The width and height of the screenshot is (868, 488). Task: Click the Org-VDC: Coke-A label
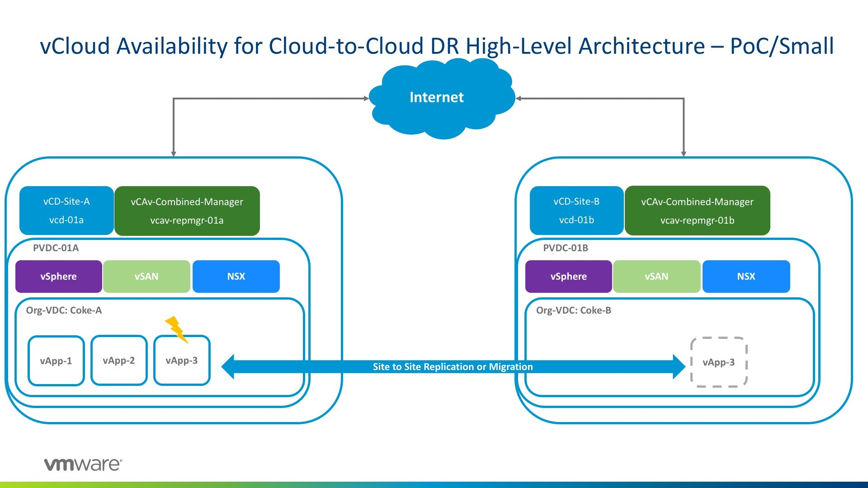click(x=64, y=310)
